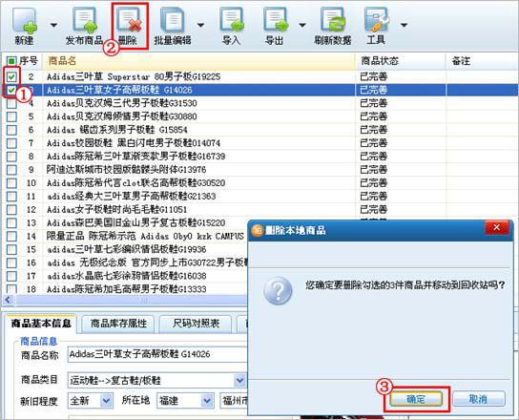Close the 删除本地商品 dialog
This screenshot has height=420, width=519.
click(x=496, y=227)
